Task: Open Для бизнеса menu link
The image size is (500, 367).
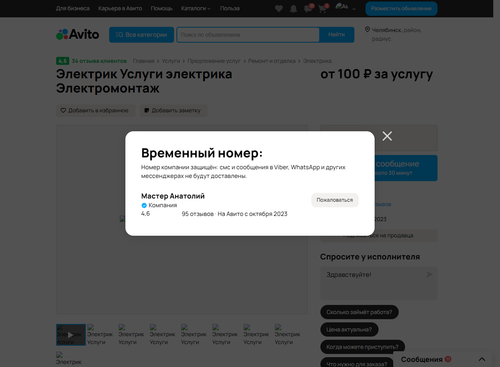Action: tap(73, 8)
